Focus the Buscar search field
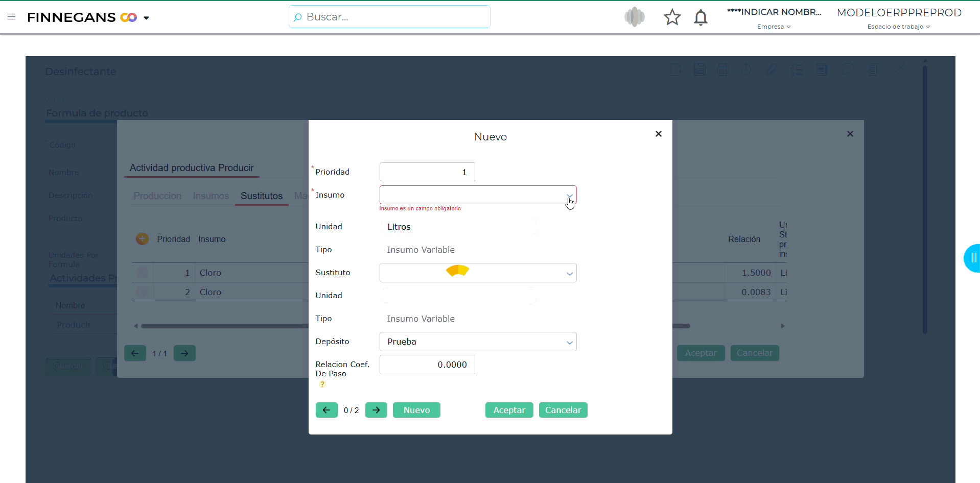 389,17
